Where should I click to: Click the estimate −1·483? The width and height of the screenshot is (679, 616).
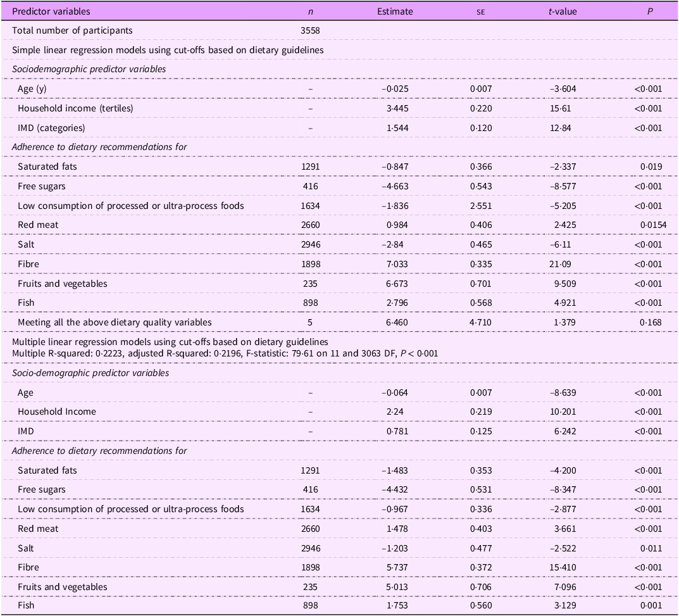395,470
